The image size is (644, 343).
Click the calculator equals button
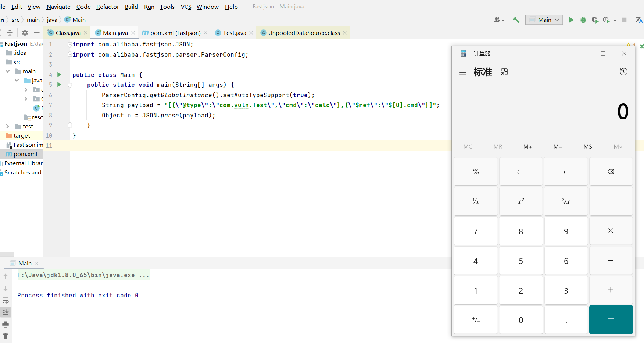tap(611, 320)
